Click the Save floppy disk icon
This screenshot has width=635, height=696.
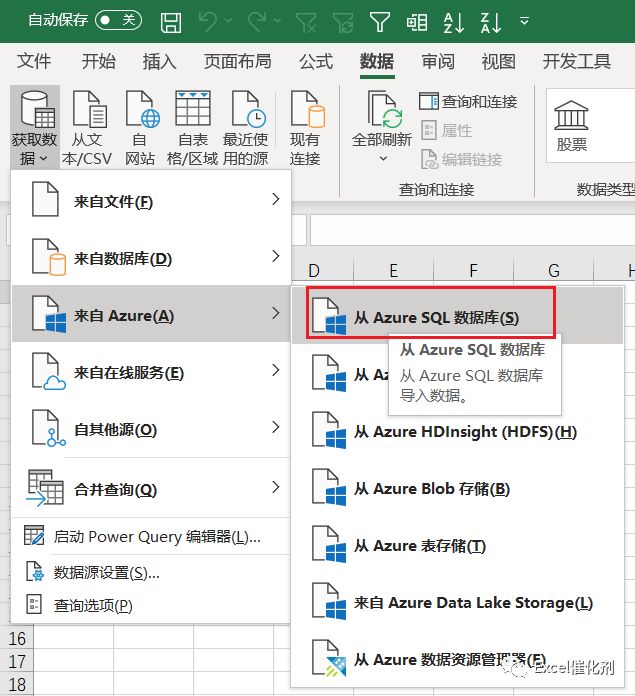(171, 21)
